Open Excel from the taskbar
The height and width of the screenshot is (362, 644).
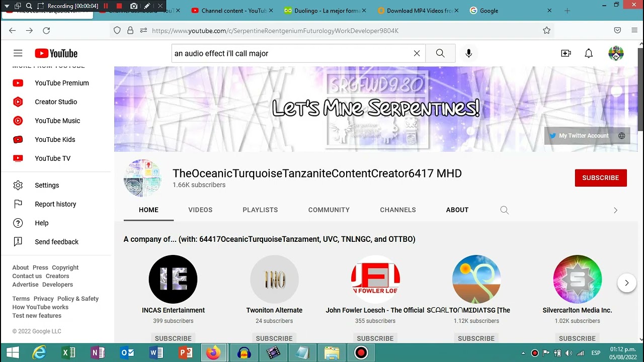68,352
